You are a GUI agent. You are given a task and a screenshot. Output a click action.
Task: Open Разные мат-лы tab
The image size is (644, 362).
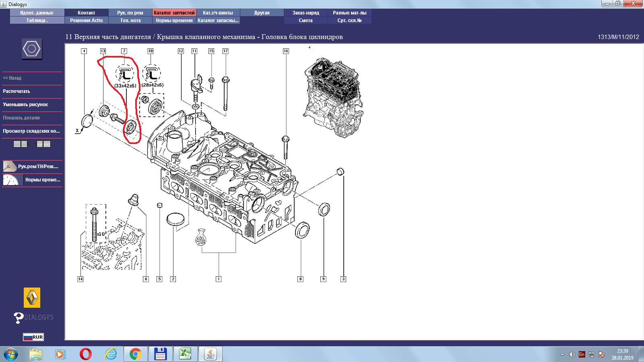pos(350,13)
